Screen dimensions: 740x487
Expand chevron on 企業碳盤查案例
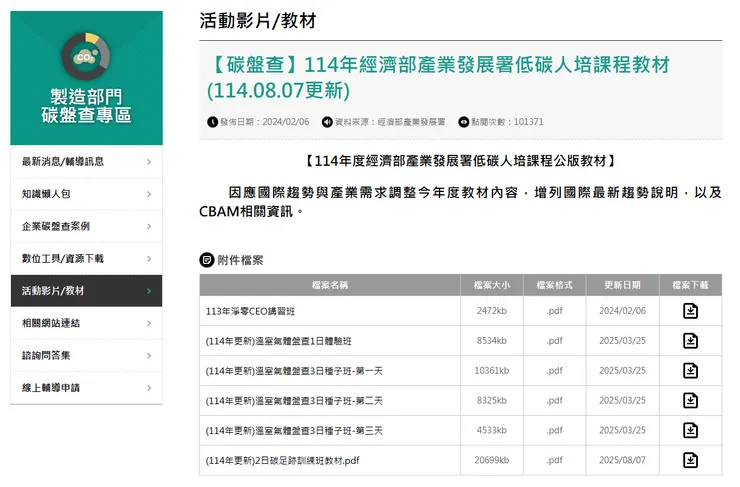(x=149, y=227)
